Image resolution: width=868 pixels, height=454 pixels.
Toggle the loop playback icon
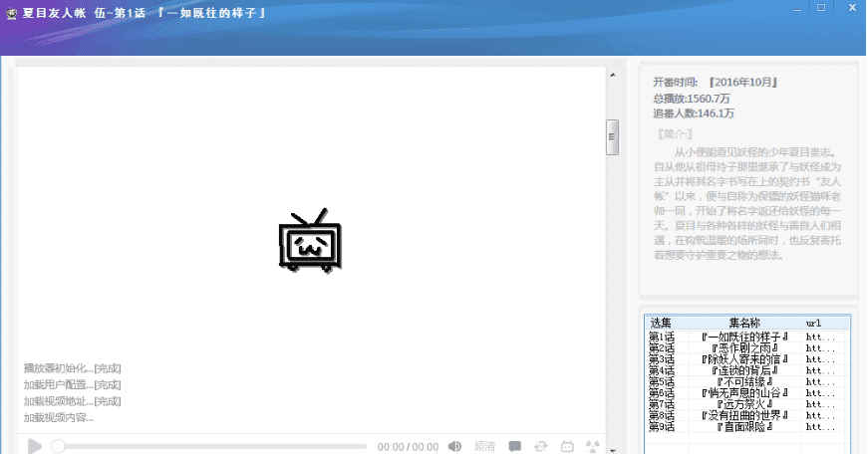[542, 447]
